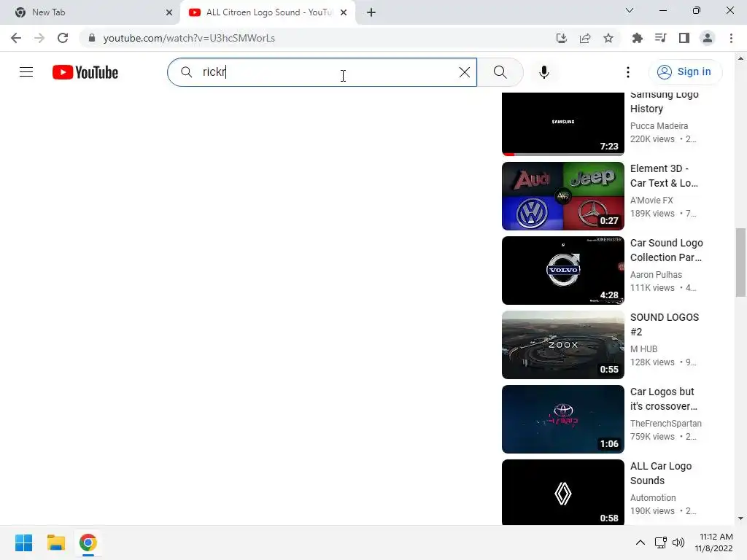Open the Windows Start menu
Screen dimensions: 747x560
click(x=24, y=542)
